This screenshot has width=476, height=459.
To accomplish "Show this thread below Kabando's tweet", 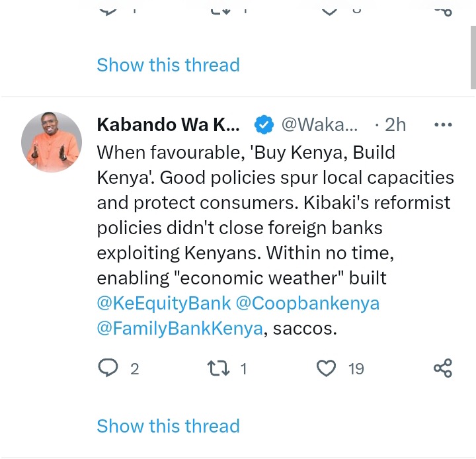I will pyautogui.click(x=168, y=425).
